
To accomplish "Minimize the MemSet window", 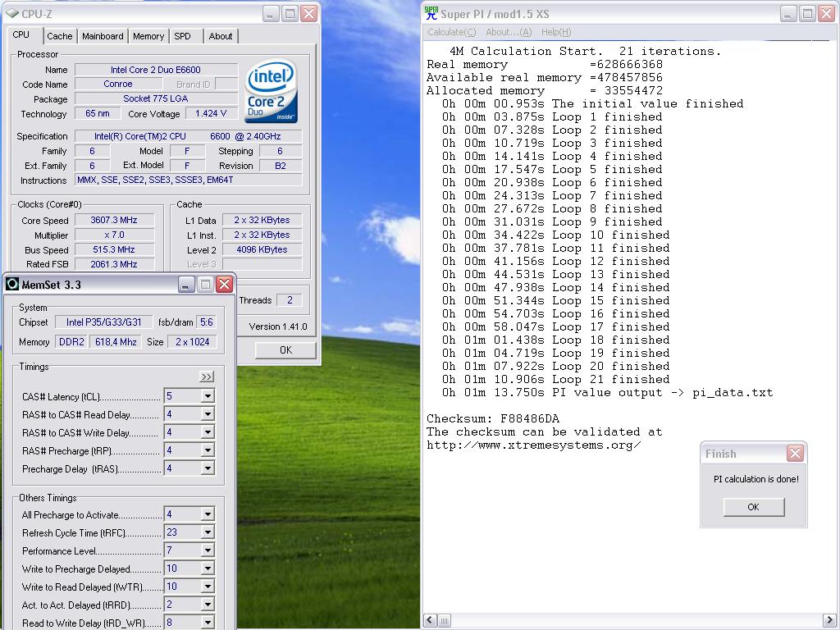I will 186,284.
